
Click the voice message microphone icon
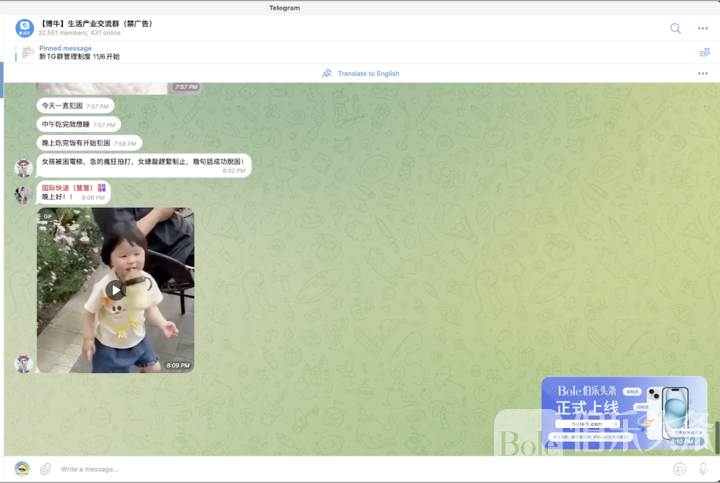click(703, 468)
